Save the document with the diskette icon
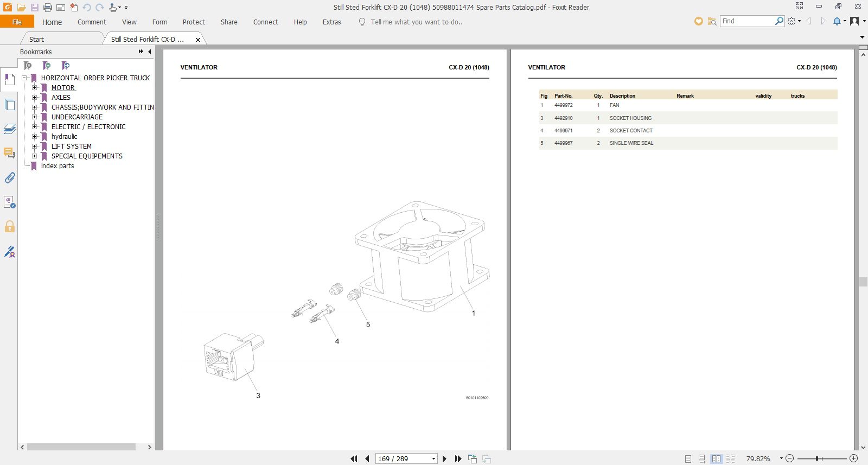This screenshot has width=868, height=465. tap(34, 8)
